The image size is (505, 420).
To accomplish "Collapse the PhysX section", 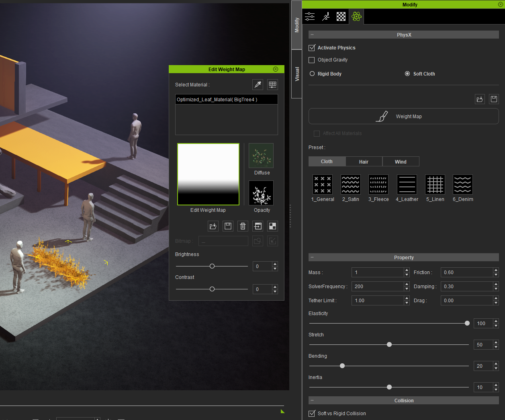I will (312, 35).
